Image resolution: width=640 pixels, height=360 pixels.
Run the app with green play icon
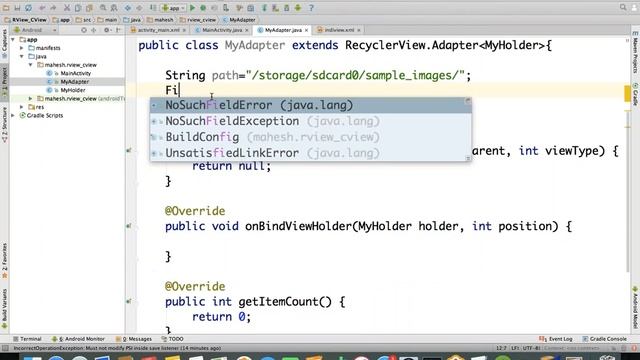tap(192, 8)
